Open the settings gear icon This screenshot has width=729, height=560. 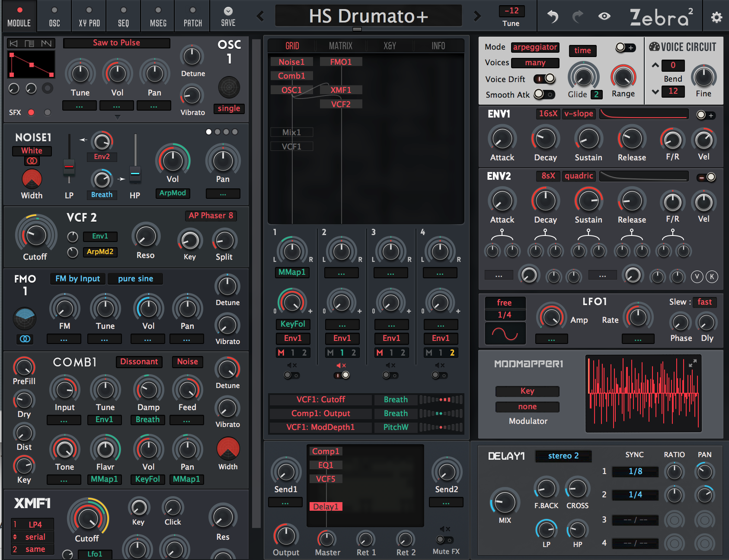pos(716,17)
